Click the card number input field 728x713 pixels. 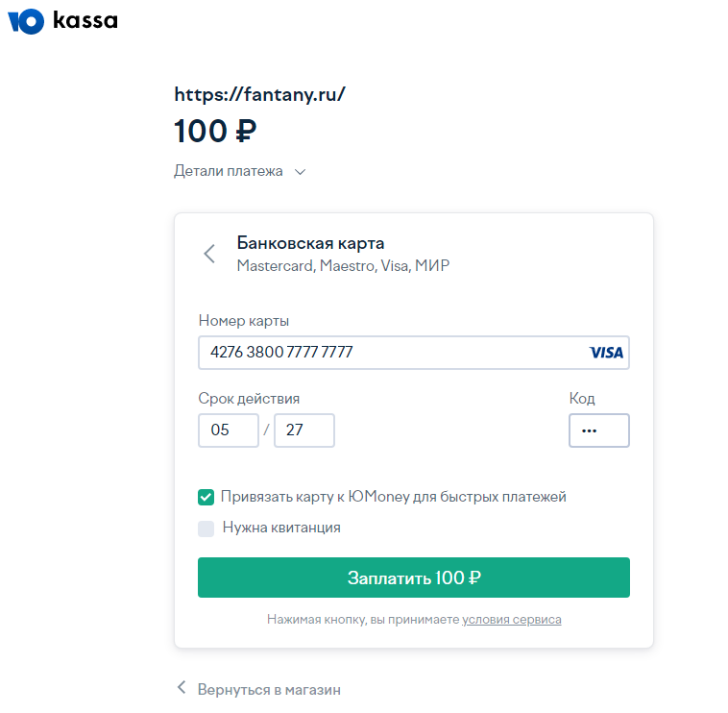pos(384,353)
